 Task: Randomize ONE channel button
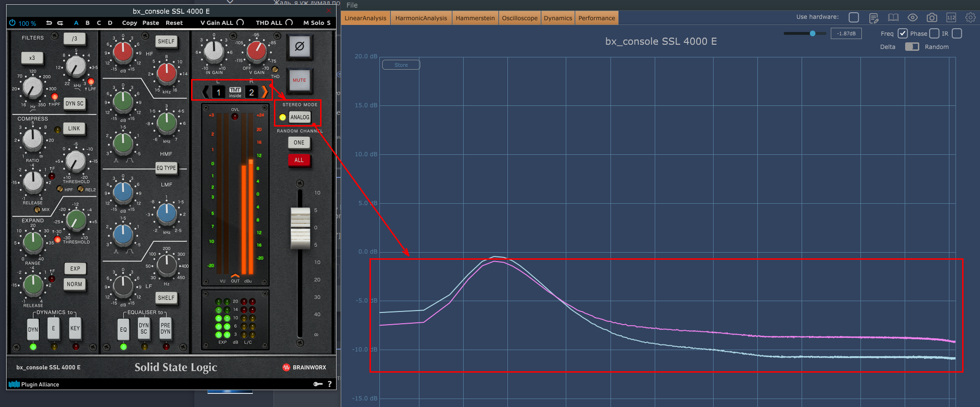click(299, 143)
